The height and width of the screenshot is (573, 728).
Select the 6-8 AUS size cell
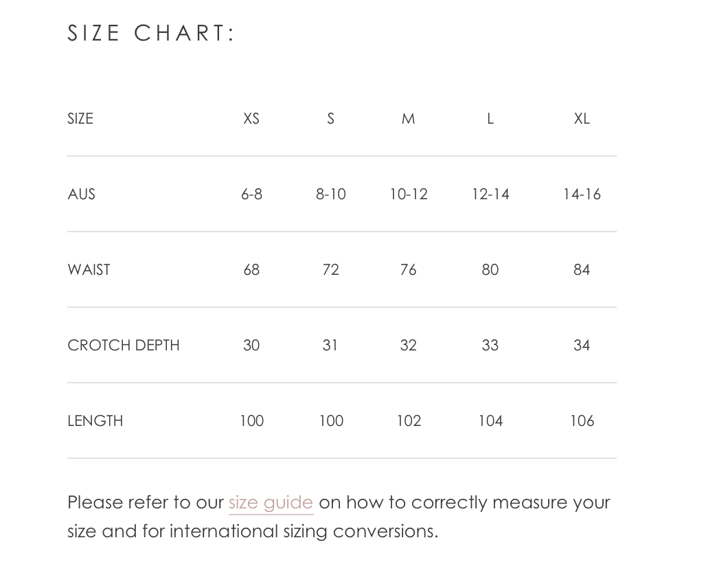click(251, 194)
